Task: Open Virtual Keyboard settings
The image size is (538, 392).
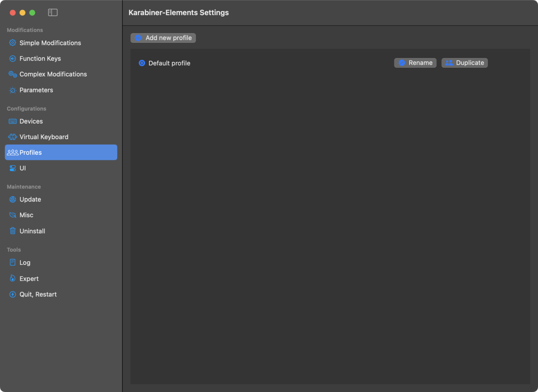Action: (61, 137)
